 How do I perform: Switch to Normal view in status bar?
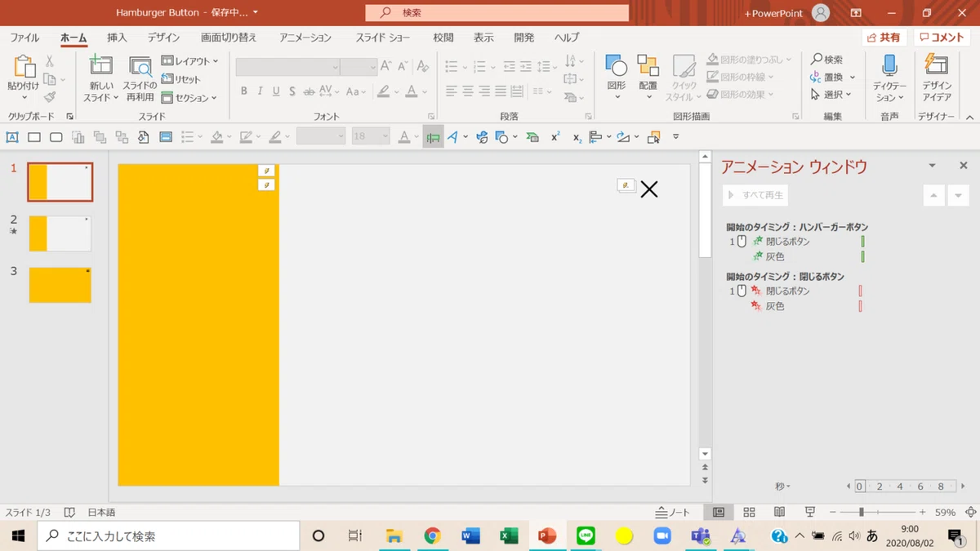click(x=719, y=512)
